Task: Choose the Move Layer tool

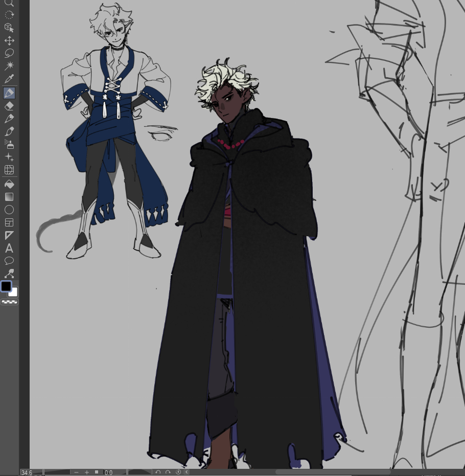Action: tap(9, 41)
